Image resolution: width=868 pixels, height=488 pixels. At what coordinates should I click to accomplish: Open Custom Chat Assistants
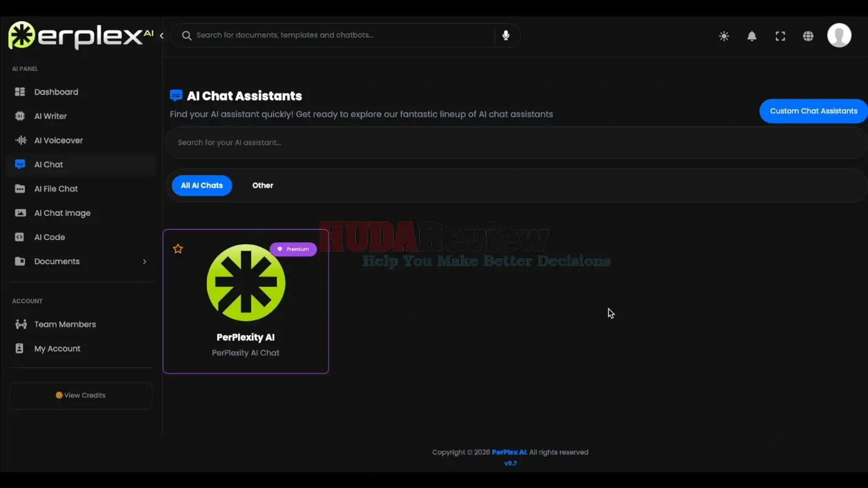pyautogui.click(x=813, y=111)
